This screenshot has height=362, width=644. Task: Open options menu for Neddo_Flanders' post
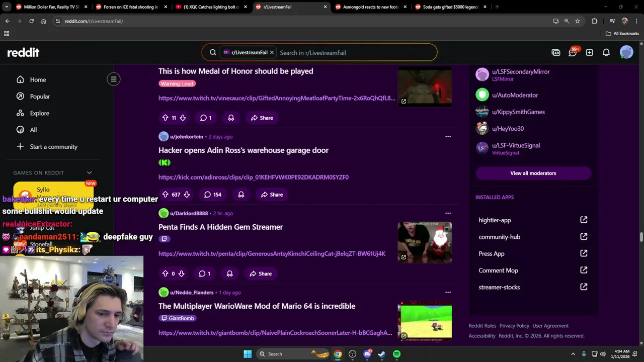point(448,292)
